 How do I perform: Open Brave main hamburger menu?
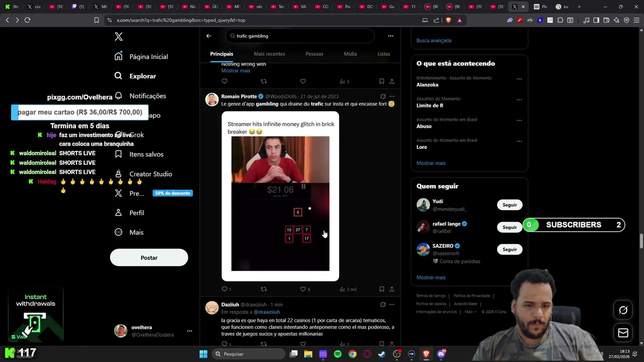[636, 20]
